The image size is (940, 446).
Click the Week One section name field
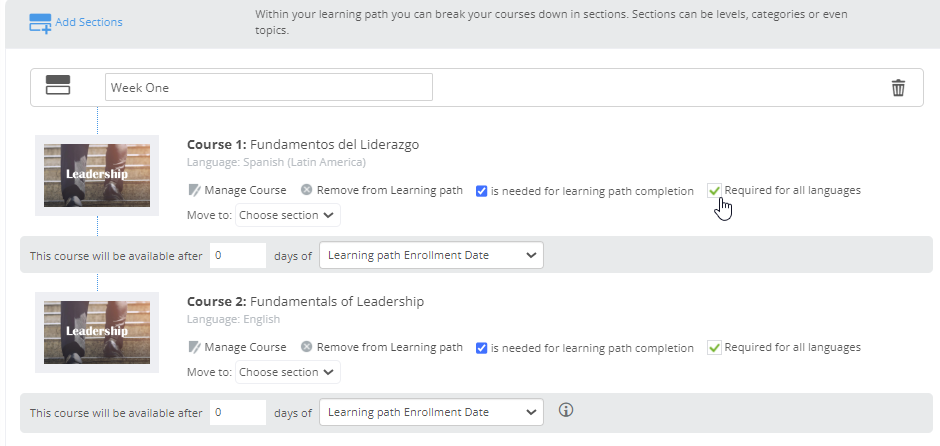(x=269, y=88)
